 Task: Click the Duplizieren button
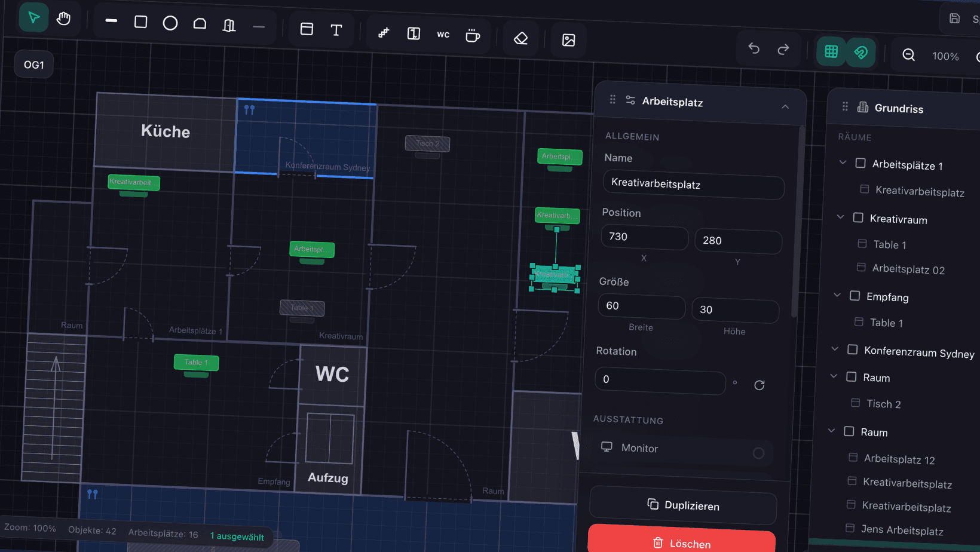coord(683,505)
